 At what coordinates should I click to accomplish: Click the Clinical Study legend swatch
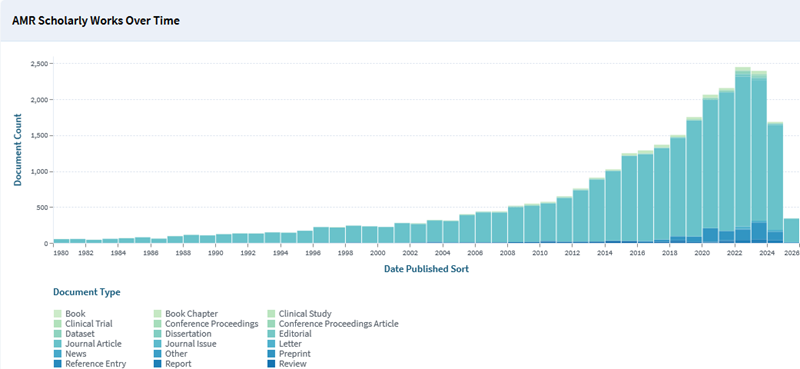pos(271,314)
